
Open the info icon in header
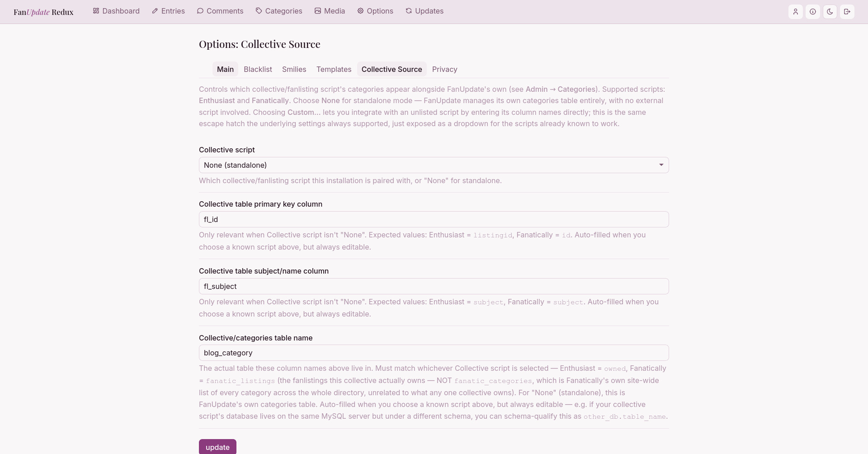(813, 12)
